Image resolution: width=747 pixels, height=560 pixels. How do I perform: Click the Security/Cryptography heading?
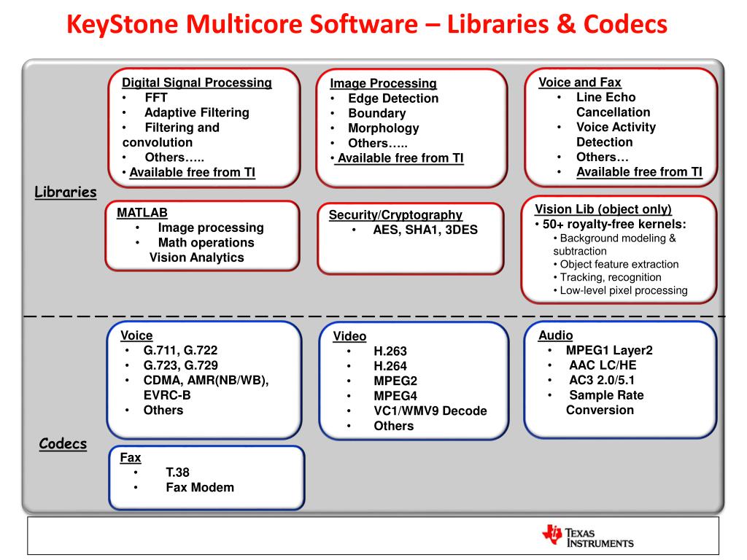click(395, 215)
